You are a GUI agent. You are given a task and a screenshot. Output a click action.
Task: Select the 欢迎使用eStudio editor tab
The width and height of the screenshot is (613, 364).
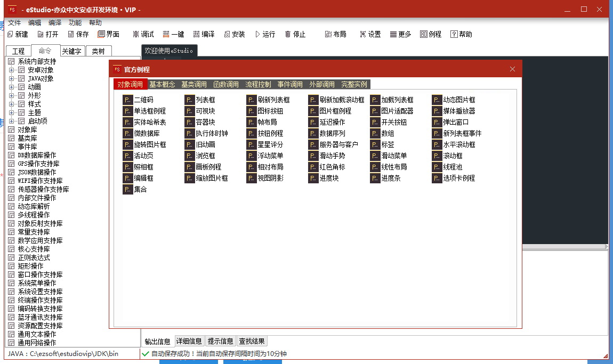click(170, 51)
